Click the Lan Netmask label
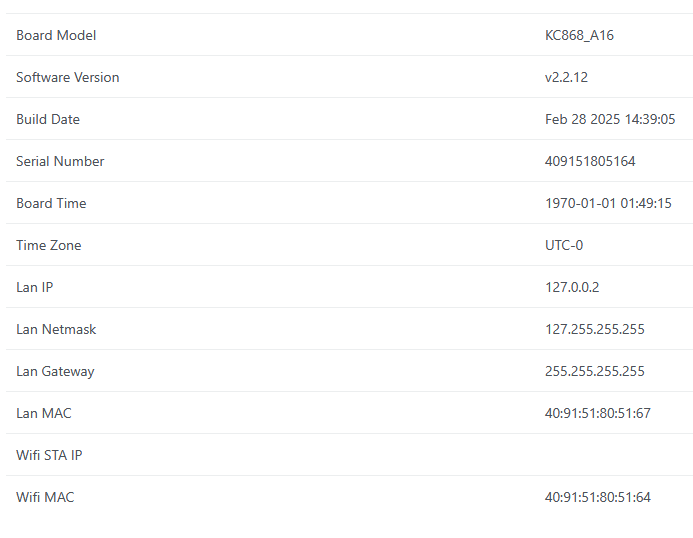Viewport: 693px width, 538px height. point(56,329)
